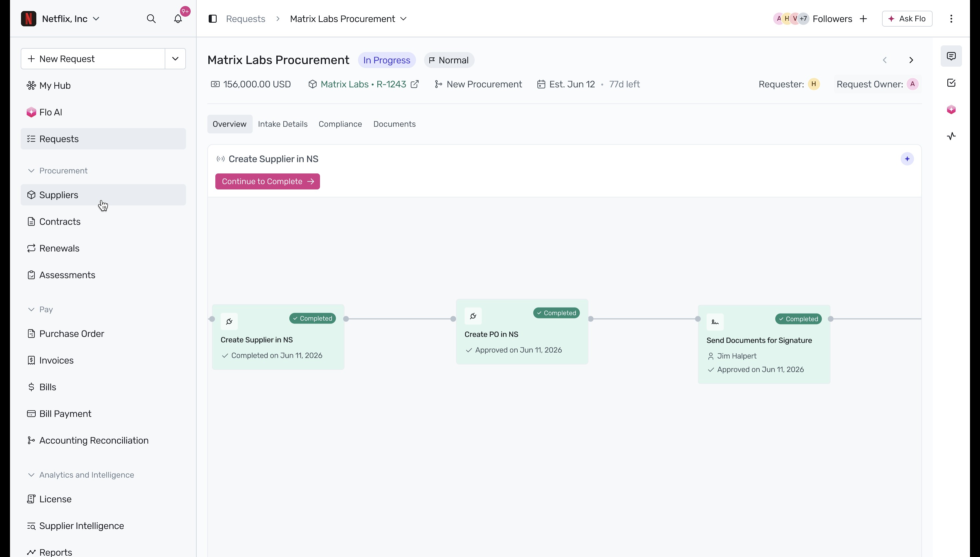Click the signature icon on Send Documents card
Screen dimensions: 980x557
pyautogui.click(x=715, y=322)
